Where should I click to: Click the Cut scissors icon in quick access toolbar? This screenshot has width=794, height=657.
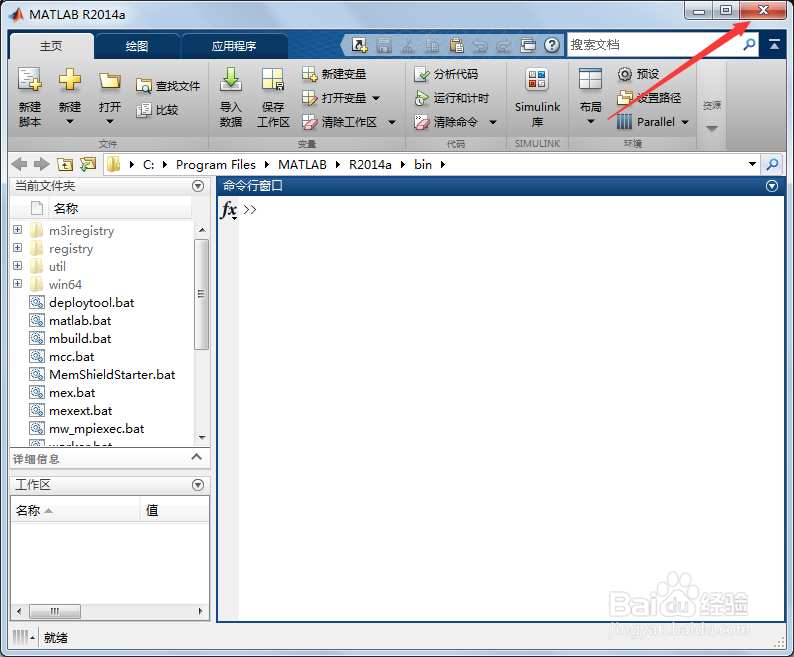click(x=408, y=45)
